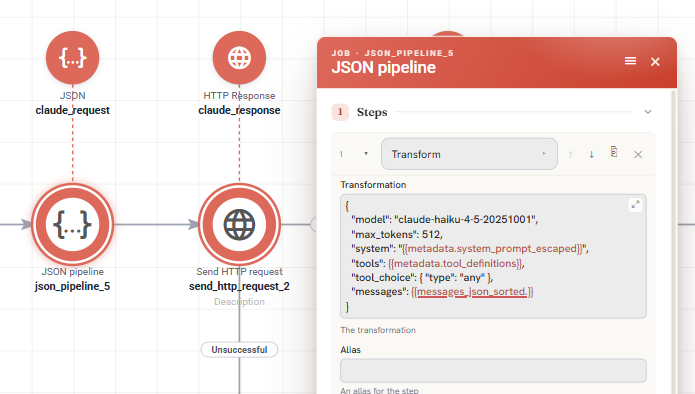695x394 pixels.
Task: Click the Description placeholder under send_http_request_2
Action: tap(239, 301)
